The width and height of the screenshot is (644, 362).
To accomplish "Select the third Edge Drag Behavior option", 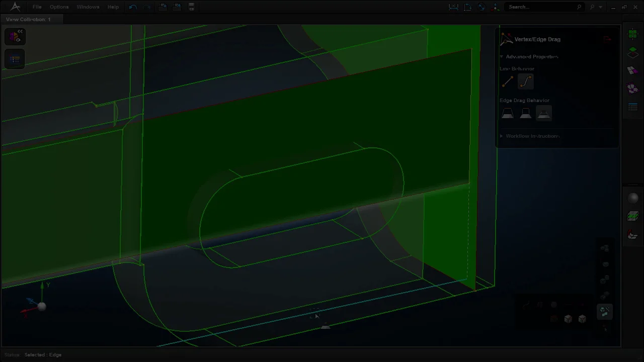I will click(543, 114).
